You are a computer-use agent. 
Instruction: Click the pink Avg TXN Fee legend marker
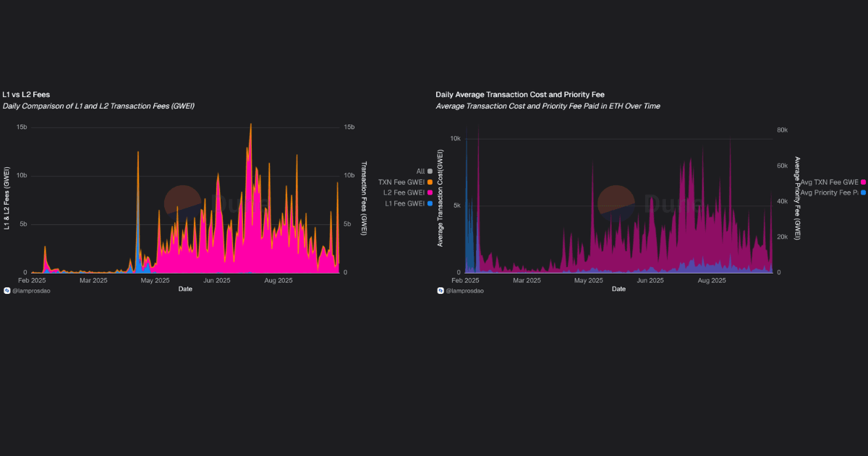click(863, 182)
